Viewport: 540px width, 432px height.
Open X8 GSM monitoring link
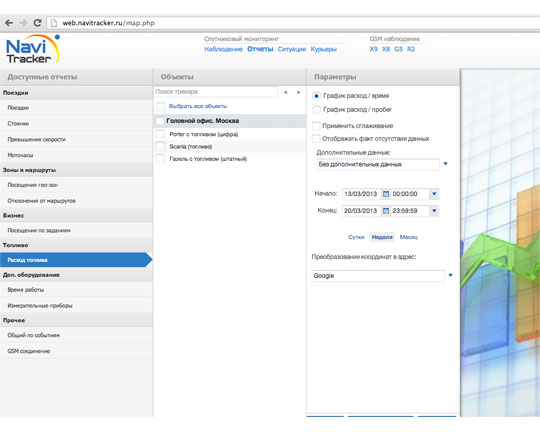coord(386,49)
